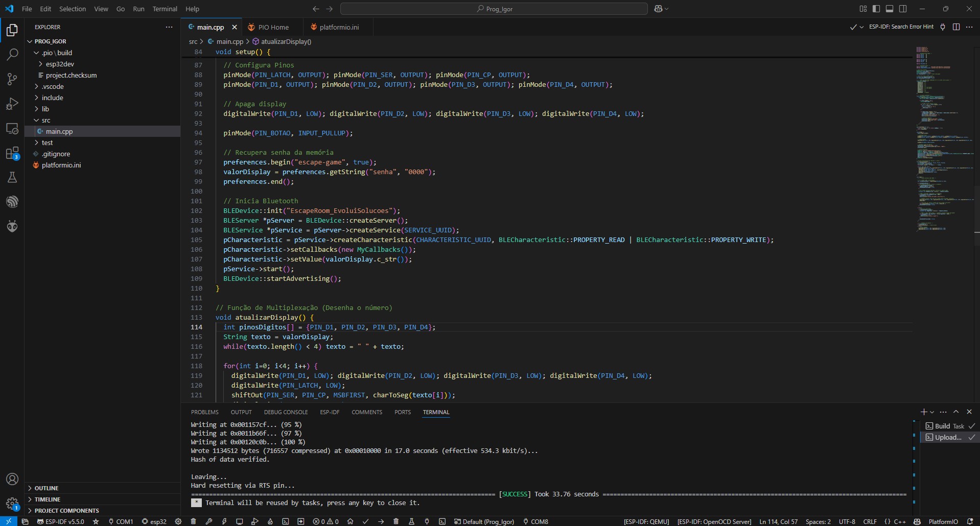Click the PlatformIO Build checkmark in editor toolbar

click(853, 27)
